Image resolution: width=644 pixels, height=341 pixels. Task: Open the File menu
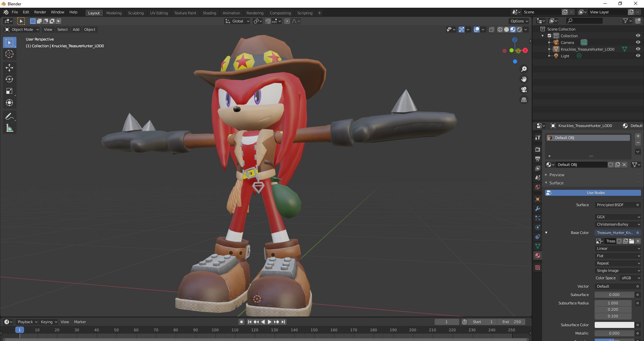pyautogui.click(x=15, y=12)
